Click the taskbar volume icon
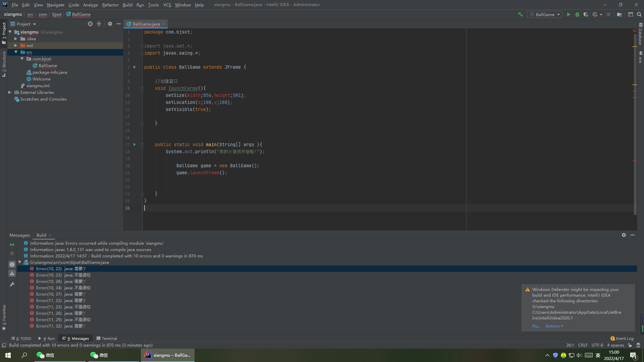Screen dimensions: 644x362 click(579, 355)
